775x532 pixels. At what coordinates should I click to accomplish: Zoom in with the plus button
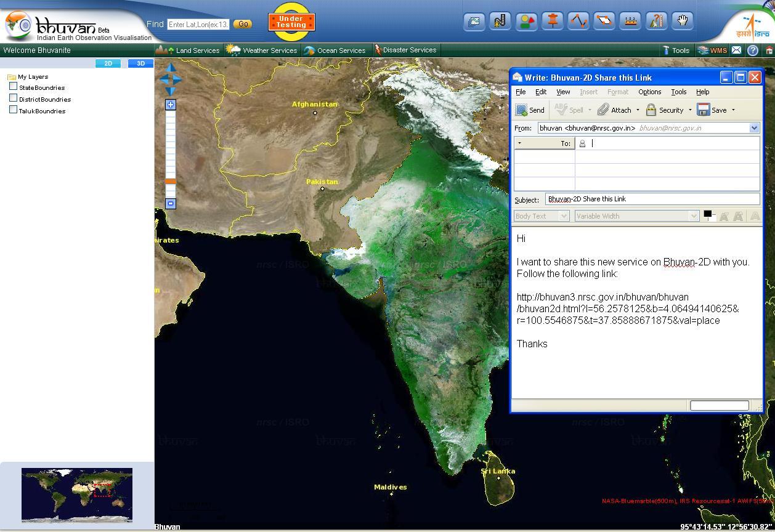pos(171,105)
